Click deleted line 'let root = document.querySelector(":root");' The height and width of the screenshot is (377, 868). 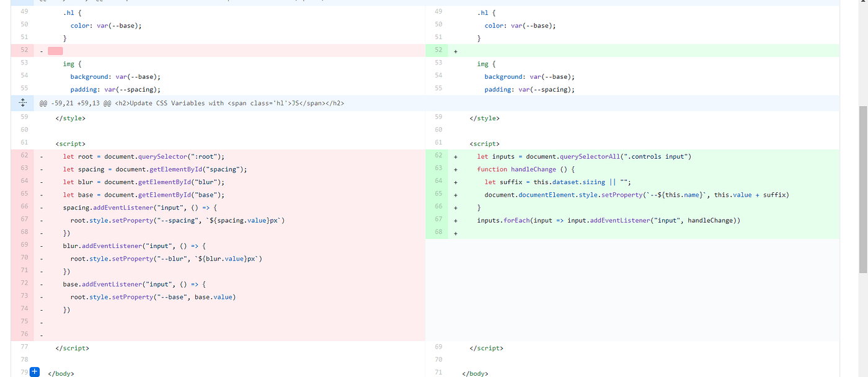coord(143,156)
